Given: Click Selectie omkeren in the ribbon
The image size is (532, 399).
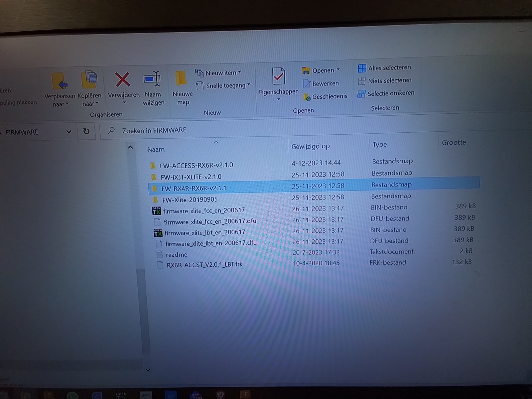Looking at the screenshot, I should 386,93.
